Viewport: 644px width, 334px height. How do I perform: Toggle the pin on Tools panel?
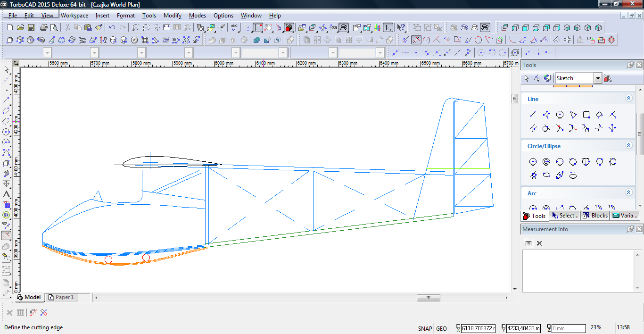coord(630,65)
